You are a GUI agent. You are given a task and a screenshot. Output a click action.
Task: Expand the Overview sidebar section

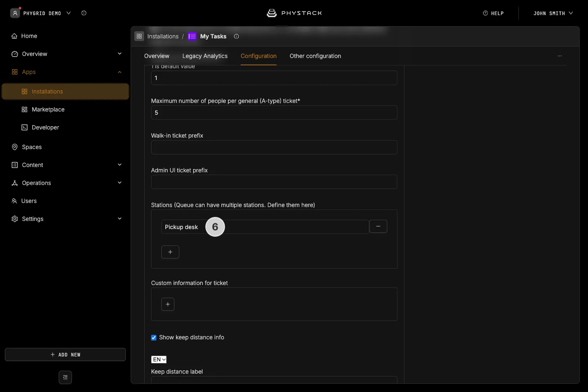pyautogui.click(x=120, y=54)
